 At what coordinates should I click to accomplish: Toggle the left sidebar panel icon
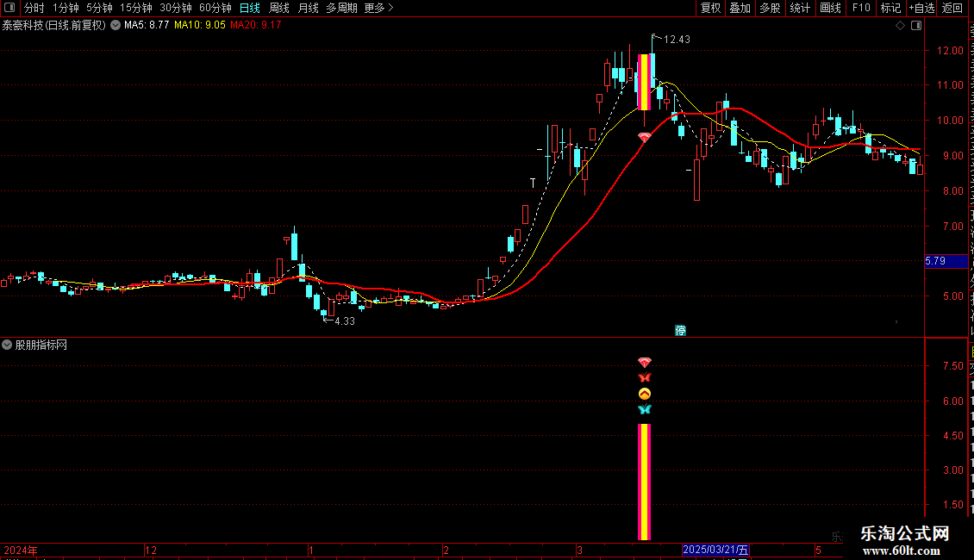point(9,8)
